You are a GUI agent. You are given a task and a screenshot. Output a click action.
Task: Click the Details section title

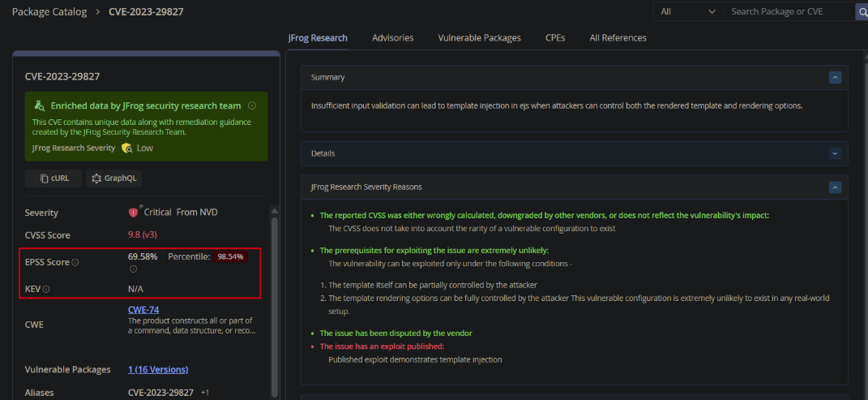point(323,153)
